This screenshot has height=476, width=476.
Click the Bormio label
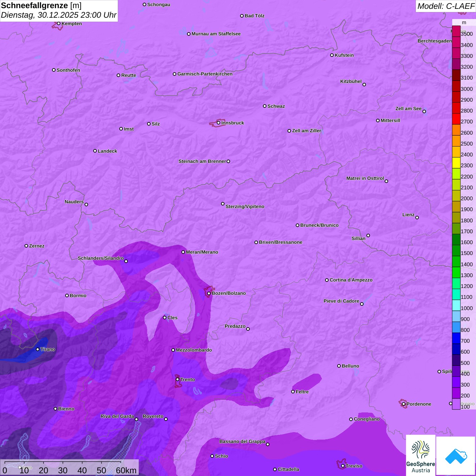78,295
